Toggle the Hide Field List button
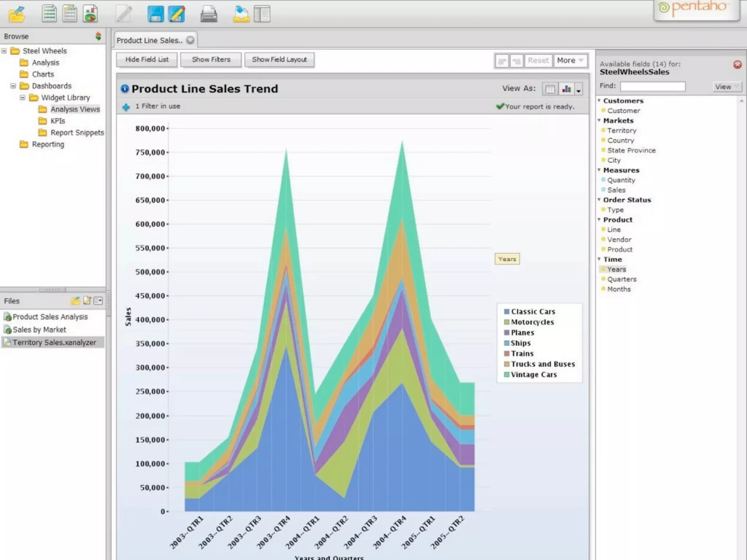This screenshot has height=560, width=747. (x=147, y=60)
